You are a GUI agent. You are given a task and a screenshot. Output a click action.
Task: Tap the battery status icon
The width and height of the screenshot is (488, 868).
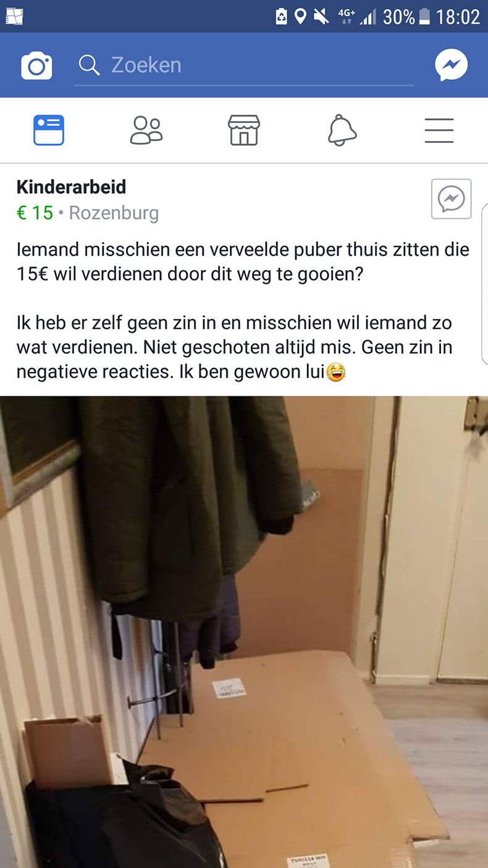click(x=424, y=17)
